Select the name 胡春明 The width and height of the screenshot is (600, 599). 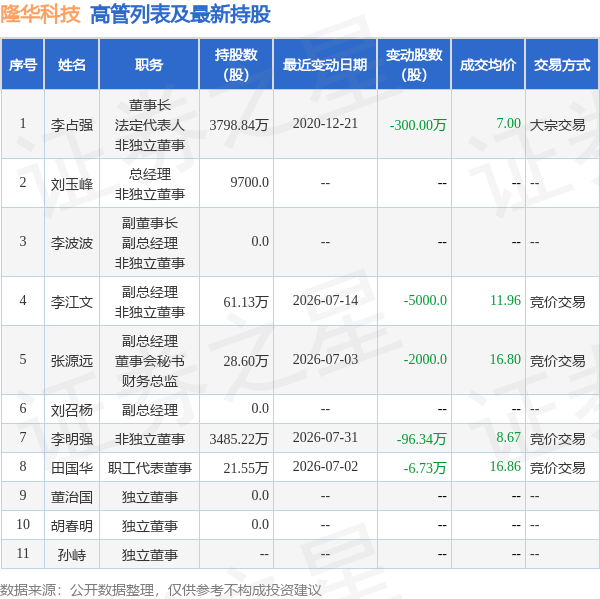coord(72,526)
